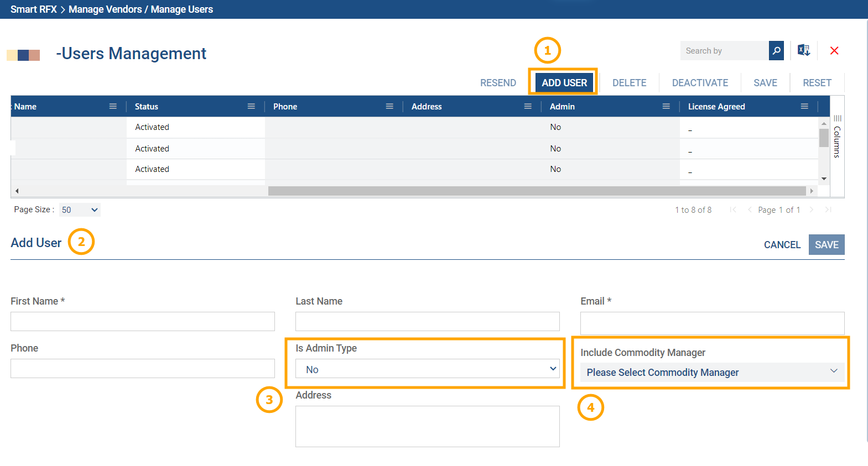Open the Columns side panel

click(x=837, y=138)
